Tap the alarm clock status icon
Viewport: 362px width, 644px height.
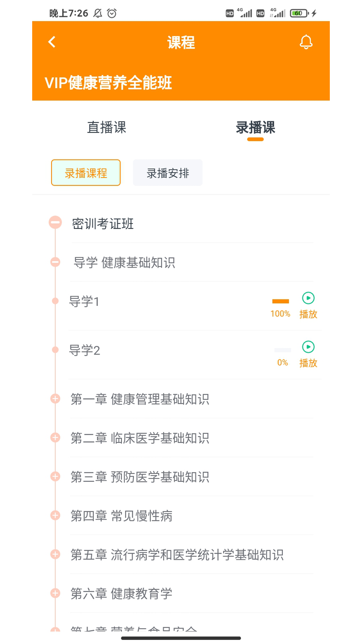(112, 13)
